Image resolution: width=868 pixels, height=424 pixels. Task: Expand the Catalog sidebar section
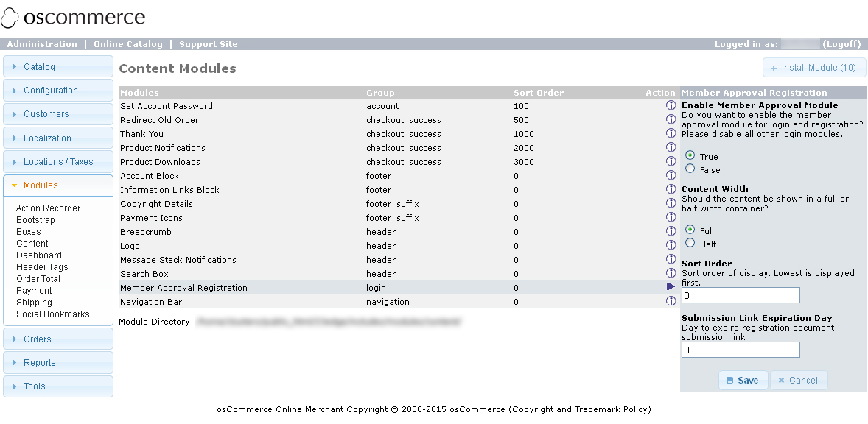click(58, 67)
